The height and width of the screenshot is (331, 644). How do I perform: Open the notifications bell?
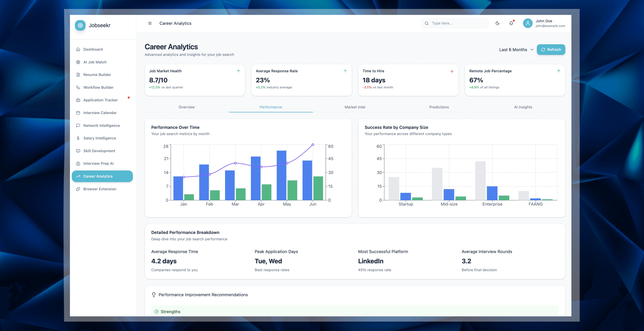click(511, 23)
